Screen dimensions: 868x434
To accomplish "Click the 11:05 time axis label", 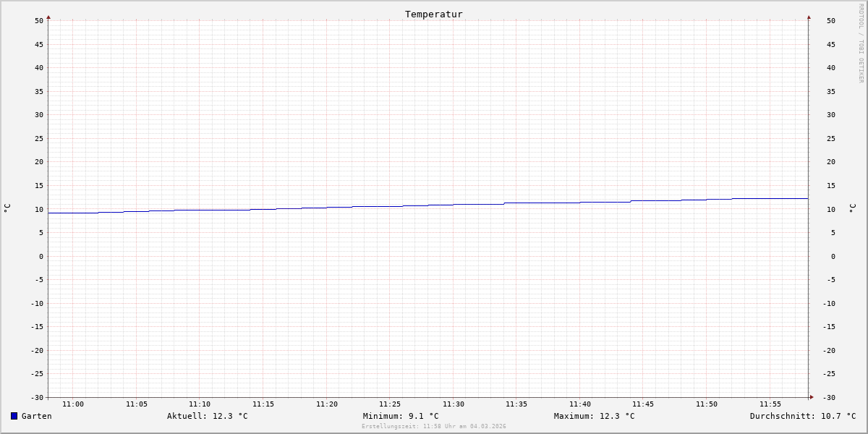I will tap(137, 404).
